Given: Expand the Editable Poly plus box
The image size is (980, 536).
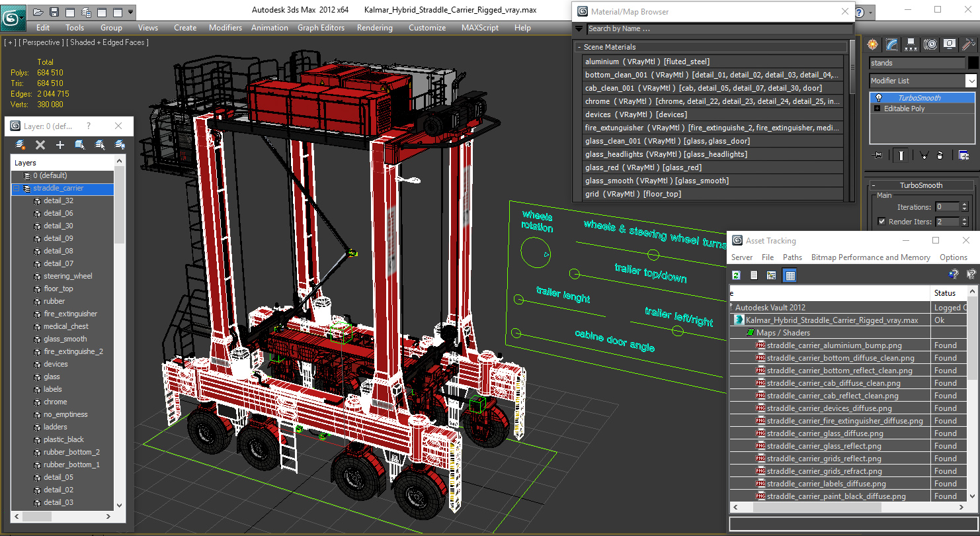Looking at the screenshot, I should coord(878,109).
